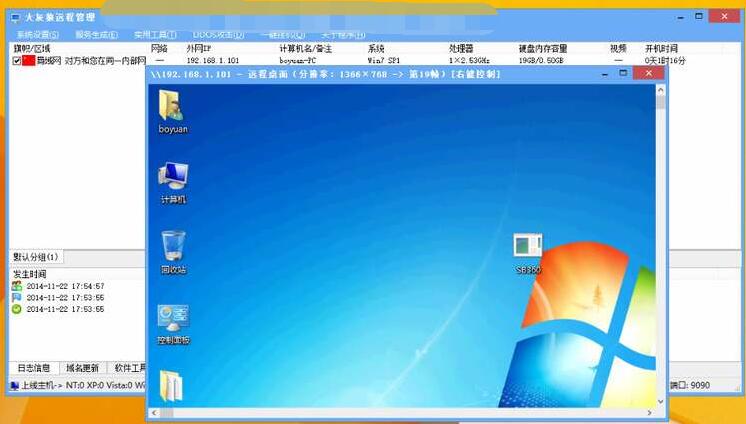The width and height of the screenshot is (746, 424).
Task: Toggle the checkbox for host 192.168.1.101
Action: (x=17, y=61)
